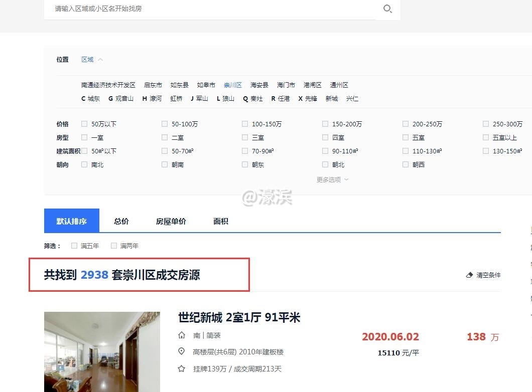Click the house icon beside 南|简装
Viewport: 532px width, 392px height.
pyautogui.click(x=181, y=335)
